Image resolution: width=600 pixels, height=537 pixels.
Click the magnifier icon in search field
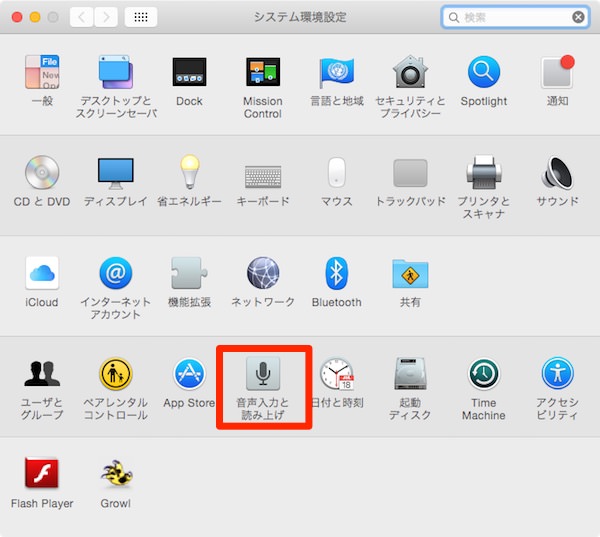(453, 17)
